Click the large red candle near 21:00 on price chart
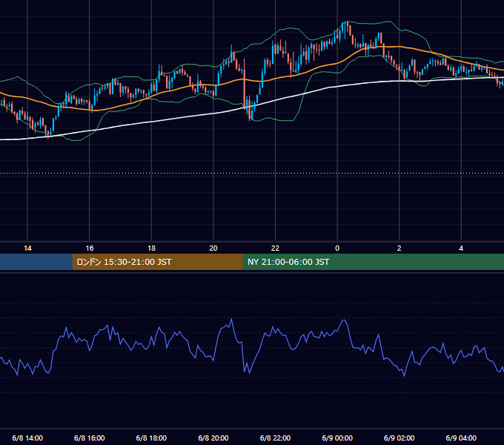 click(x=245, y=85)
